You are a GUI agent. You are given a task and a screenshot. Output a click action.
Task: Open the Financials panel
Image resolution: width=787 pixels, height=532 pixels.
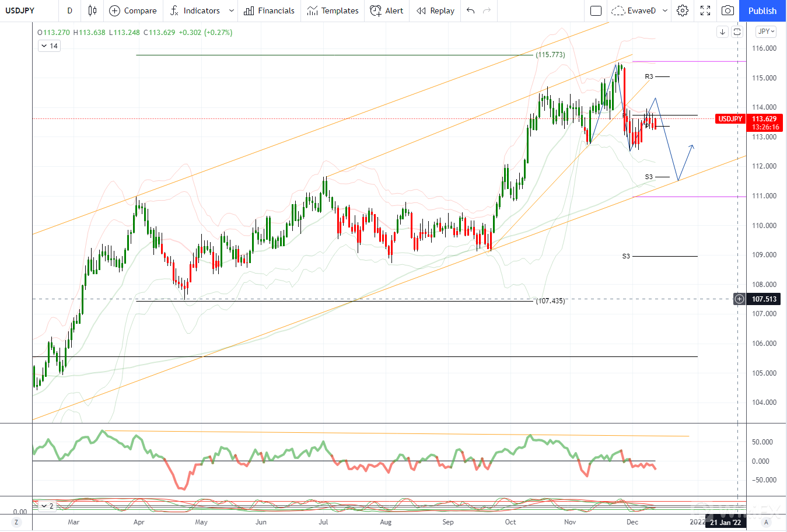[269, 10]
